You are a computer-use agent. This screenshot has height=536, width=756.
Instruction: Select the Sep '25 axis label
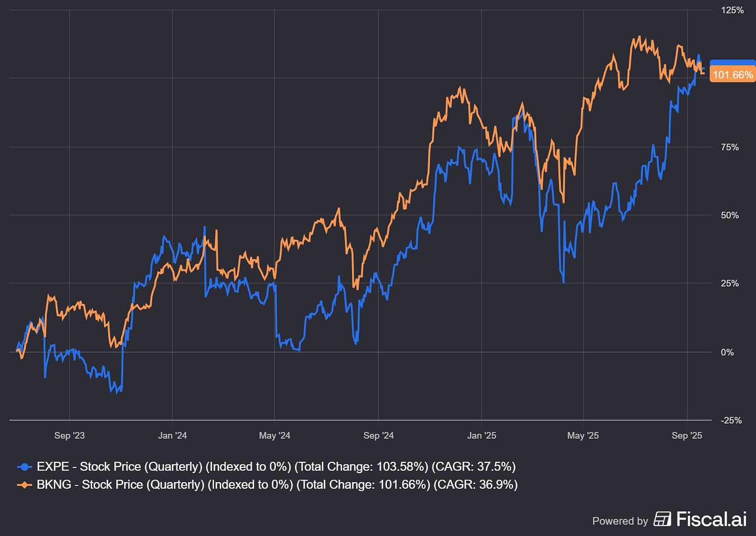pyautogui.click(x=688, y=436)
